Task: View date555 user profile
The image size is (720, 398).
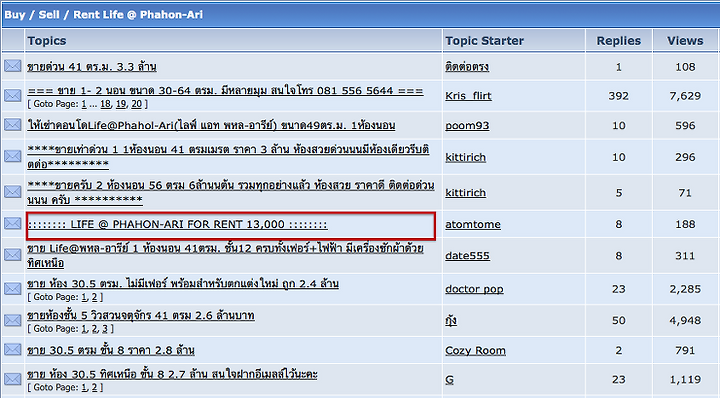Action: tap(467, 256)
